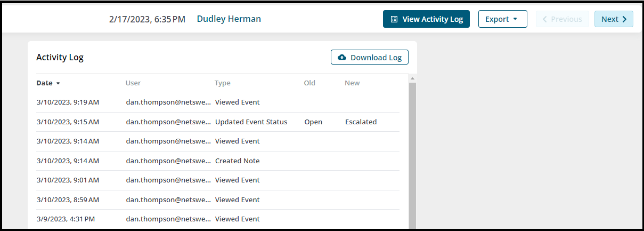Click the Escalated status value
The height and width of the screenshot is (231, 644).
pyautogui.click(x=361, y=122)
